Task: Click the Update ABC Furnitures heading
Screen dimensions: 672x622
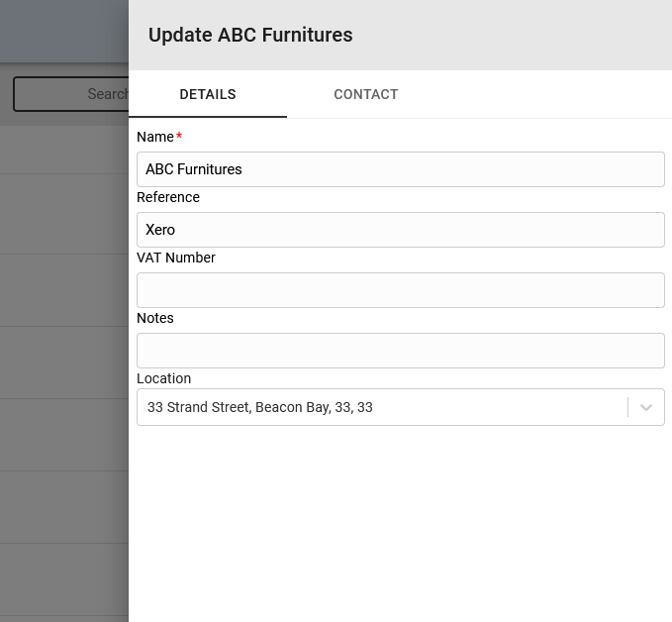Action: coord(250,35)
